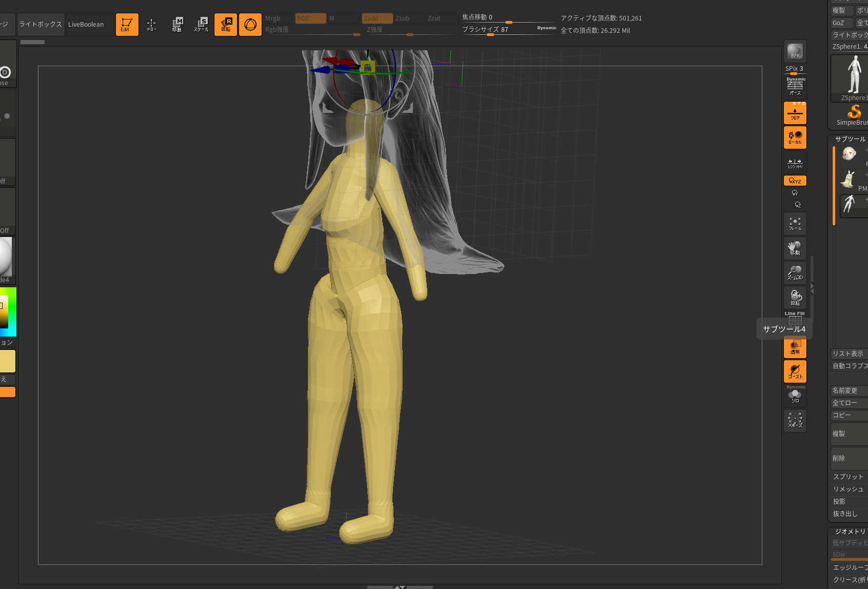
Task: Enable Mrgb color mode
Action: (278, 18)
